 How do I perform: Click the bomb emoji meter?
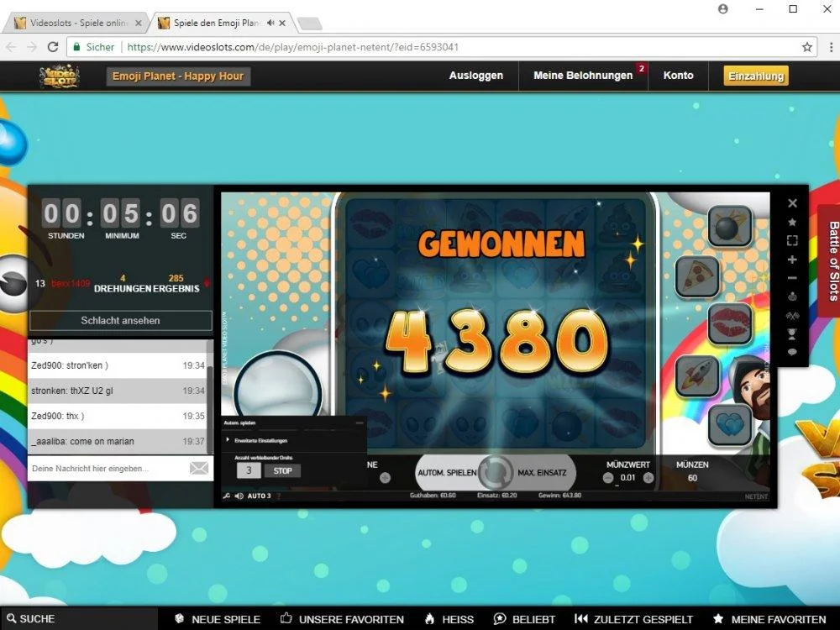click(730, 226)
